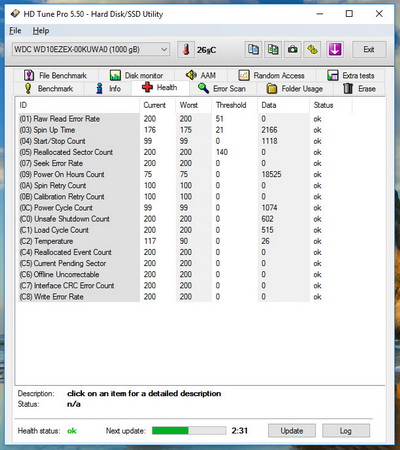Click the Next update progress bar
Screen dimensions: 400x450
[x=189, y=431]
